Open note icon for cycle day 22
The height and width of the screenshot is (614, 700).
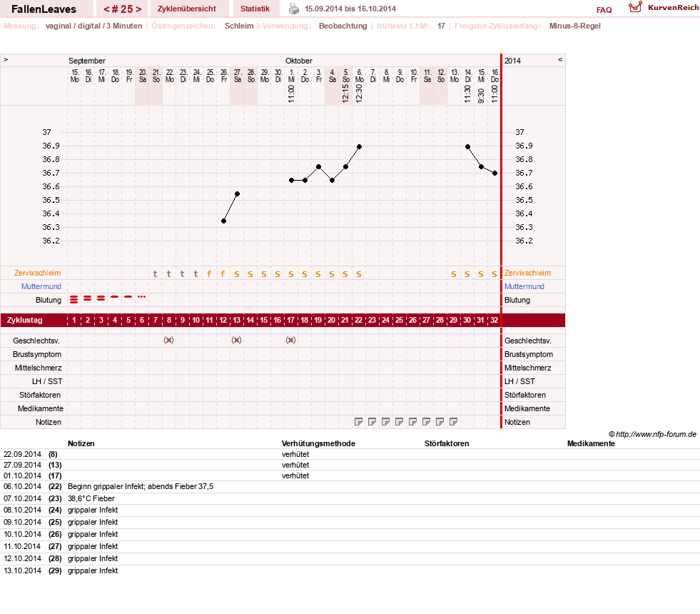coord(358,421)
